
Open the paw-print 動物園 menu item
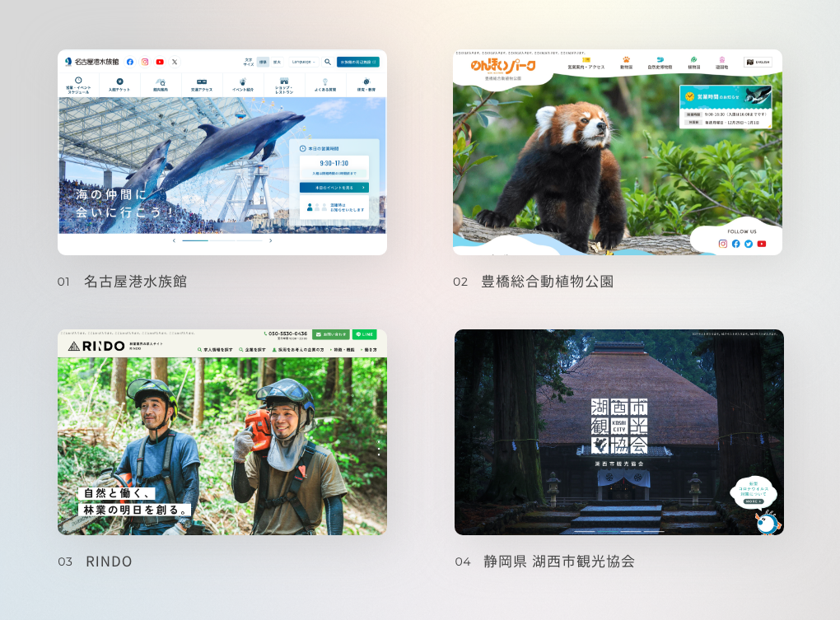coord(626,63)
